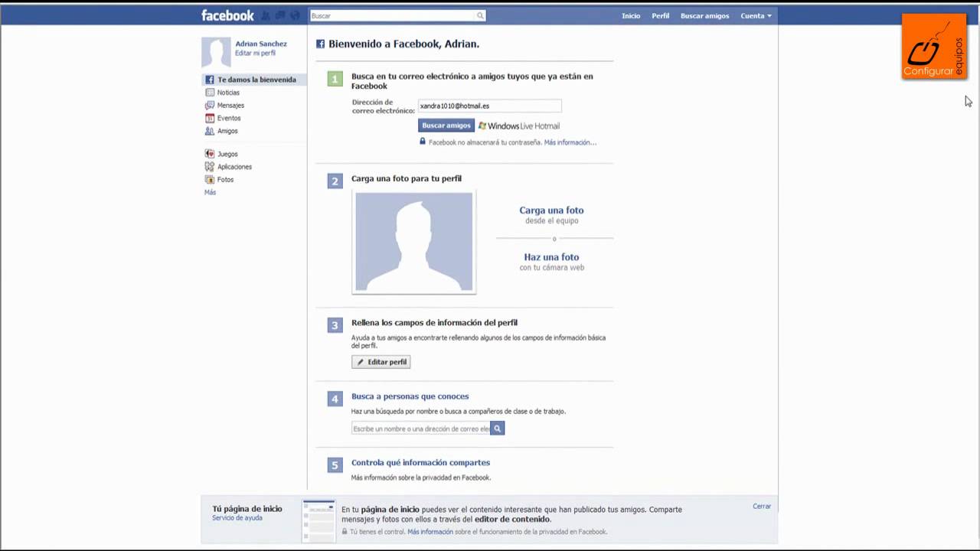Viewport: 980px width, 551px height.
Task: Open the messages icon in header
Action: [280, 15]
